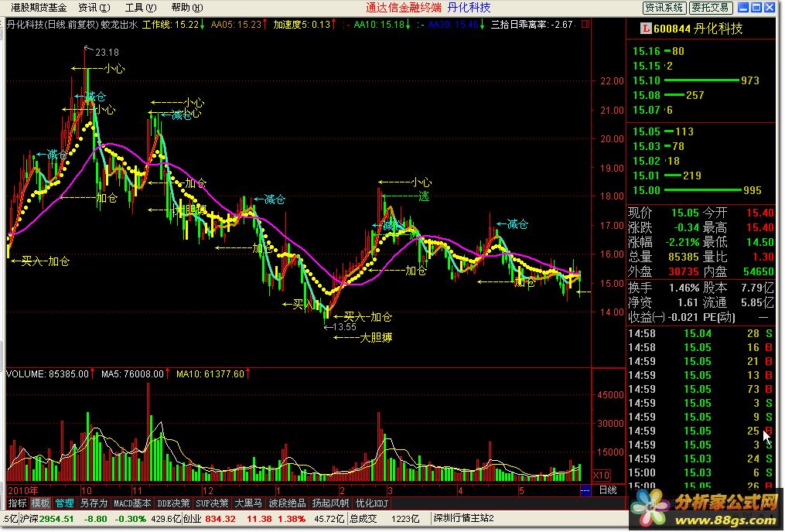Click tick row 14:58 15.04 28 S
The image size is (785, 532).
pos(701,334)
